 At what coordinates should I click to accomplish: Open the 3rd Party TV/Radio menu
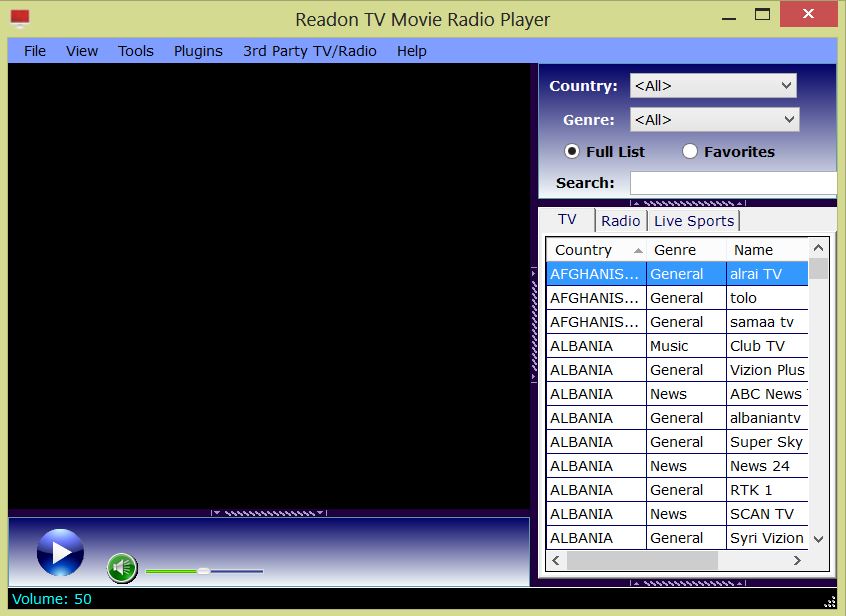click(x=310, y=51)
